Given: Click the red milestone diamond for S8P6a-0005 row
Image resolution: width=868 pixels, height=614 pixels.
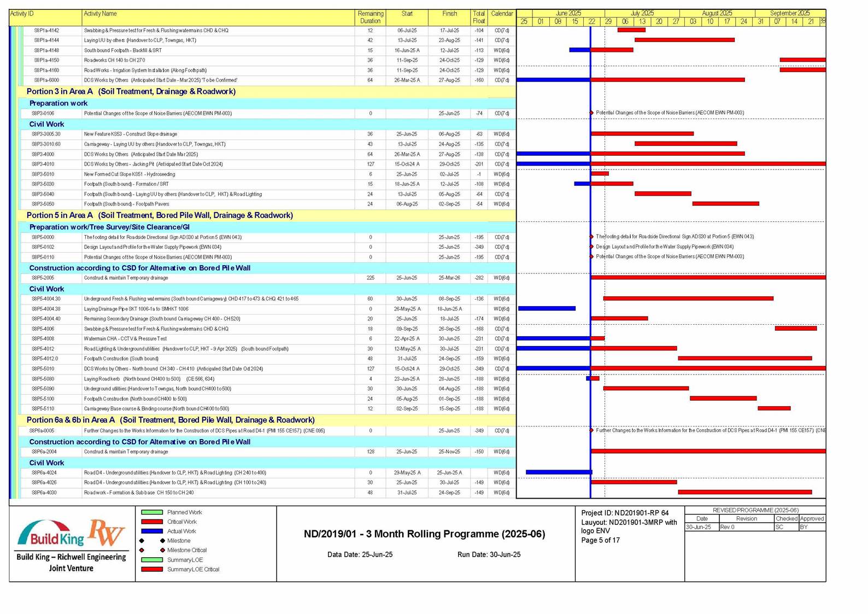Looking at the screenshot, I should tap(591, 430).
